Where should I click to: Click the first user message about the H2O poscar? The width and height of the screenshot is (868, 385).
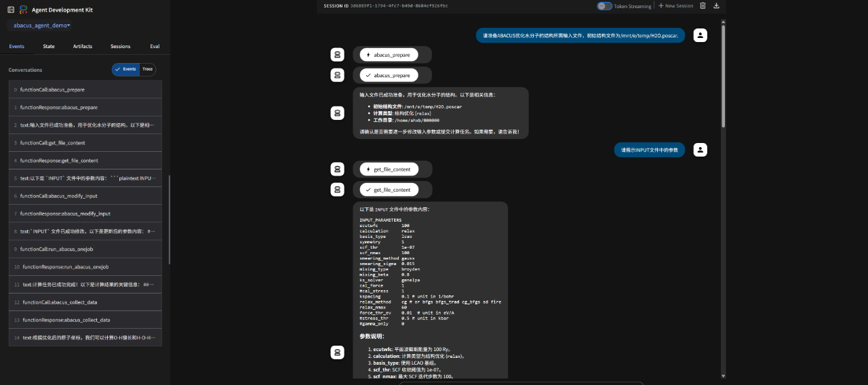click(x=581, y=35)
